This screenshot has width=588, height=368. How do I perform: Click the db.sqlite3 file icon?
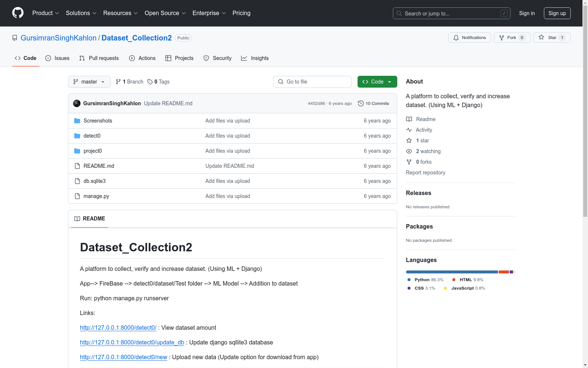[x=77, y=181]
